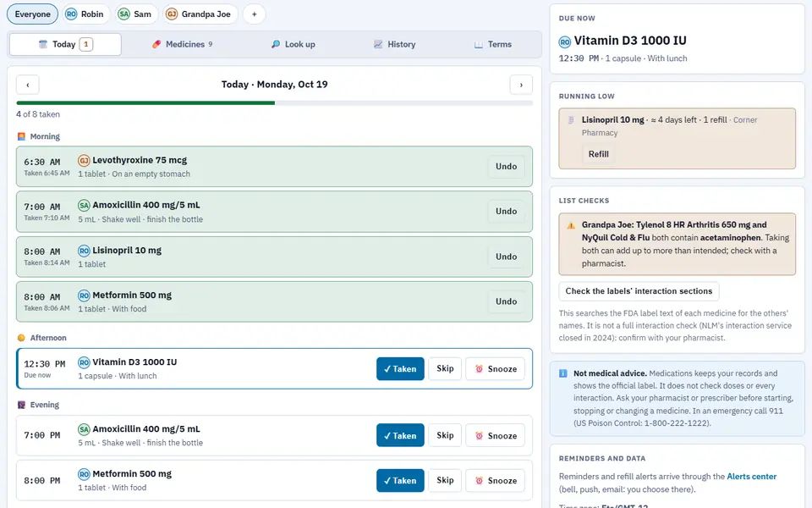
Task: Check the labels' interaction sections
Action: point(639,291)
